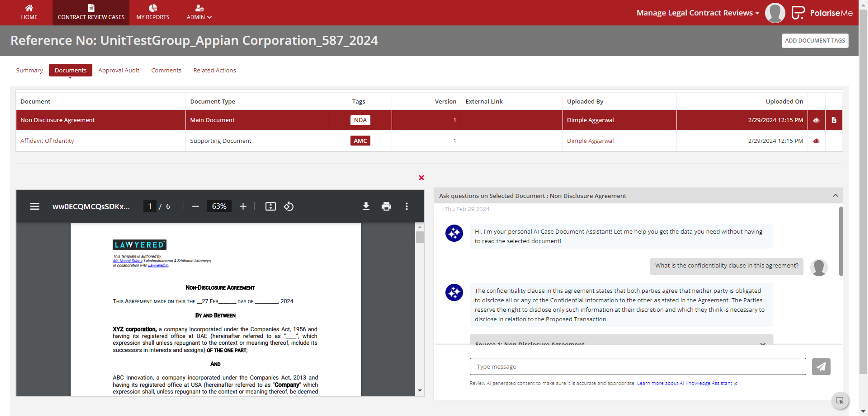Toggle the PDF viewer sidebar menu
The image size is (868, 416).
tap(34, 206)
